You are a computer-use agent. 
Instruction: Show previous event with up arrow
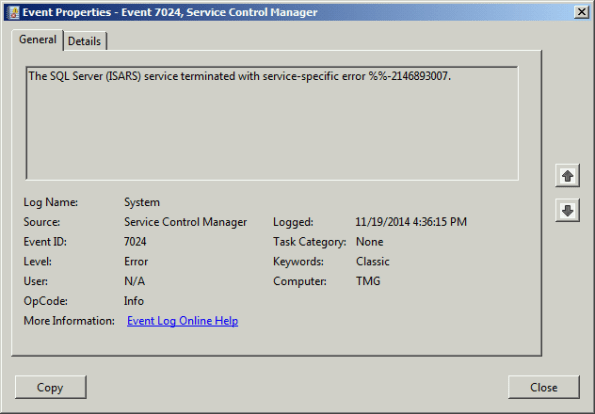(x=567, y=176)
